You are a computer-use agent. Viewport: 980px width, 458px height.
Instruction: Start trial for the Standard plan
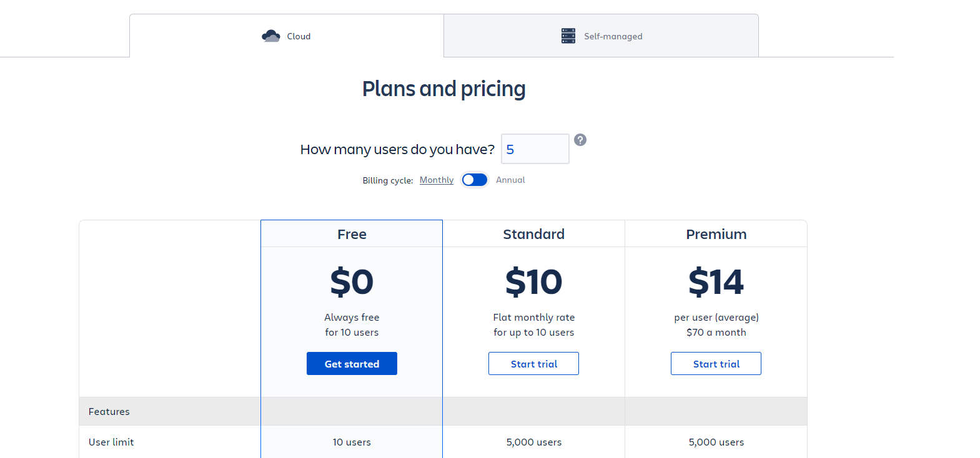[533, 364]
